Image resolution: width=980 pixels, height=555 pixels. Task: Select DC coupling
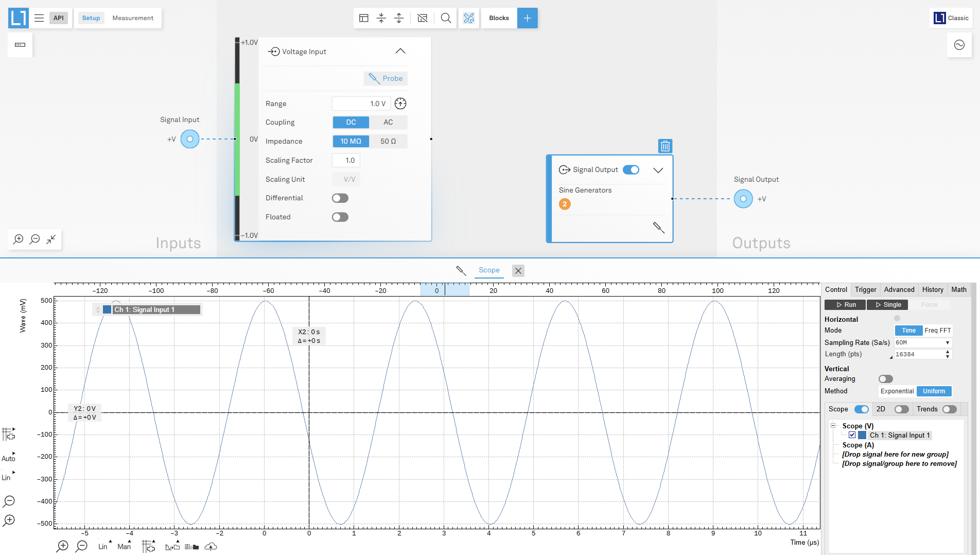tap(351, 122)
